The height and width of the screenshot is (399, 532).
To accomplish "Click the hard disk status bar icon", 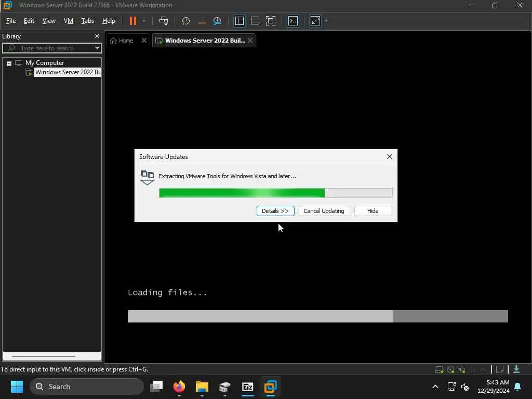I will [x=439, y=369].
